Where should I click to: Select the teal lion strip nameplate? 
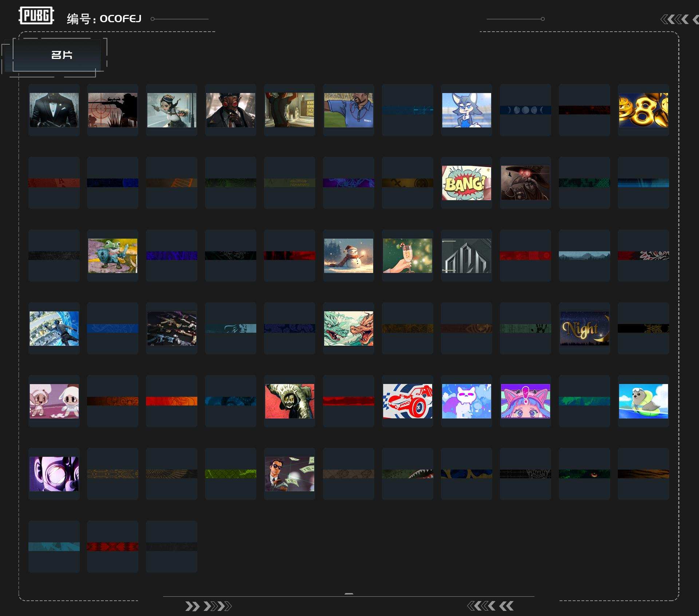click(x=231, y=328)
